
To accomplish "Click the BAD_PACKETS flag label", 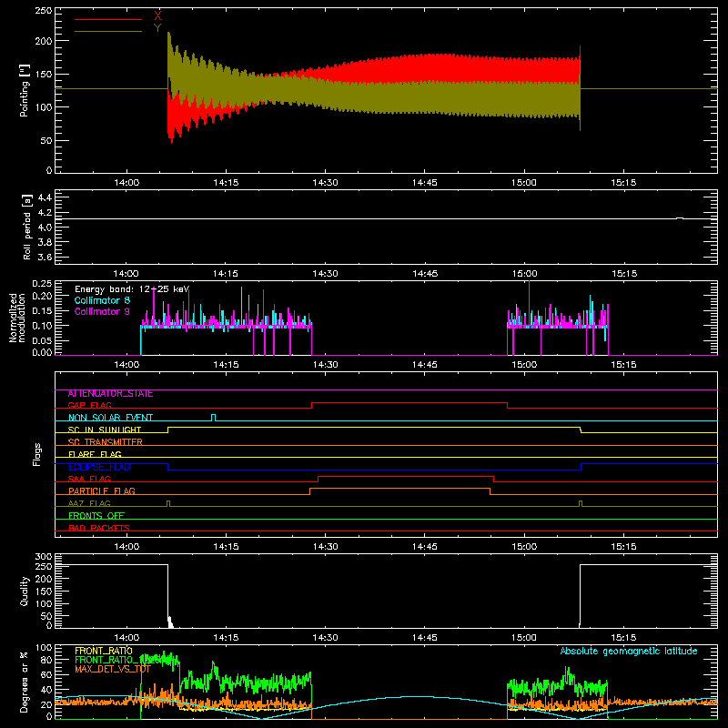I will pos(99,529).
